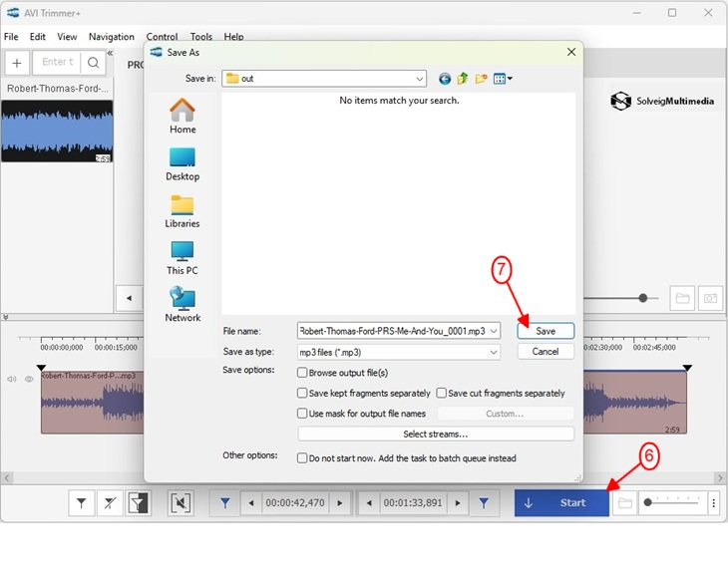
Task: Click the plus add media button
Action: [x=17, y=63]
